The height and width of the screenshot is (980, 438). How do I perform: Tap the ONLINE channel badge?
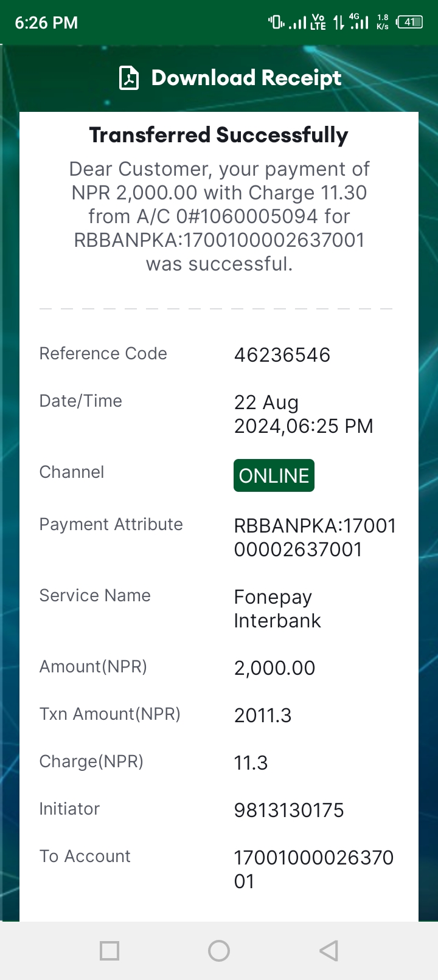[274, 475]
